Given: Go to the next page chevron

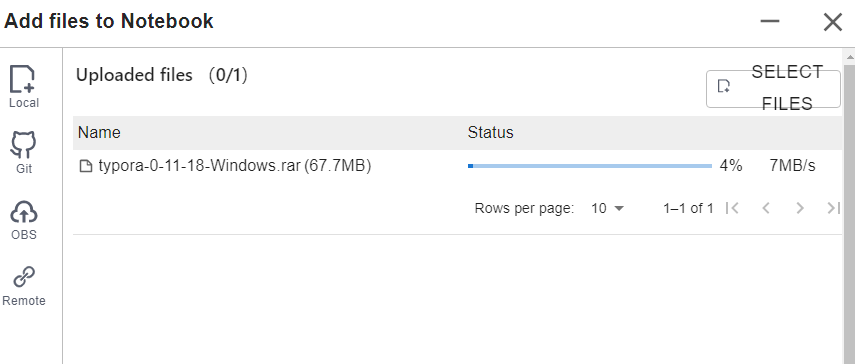Looking at the screenshot, I should (x=800, y=208).
